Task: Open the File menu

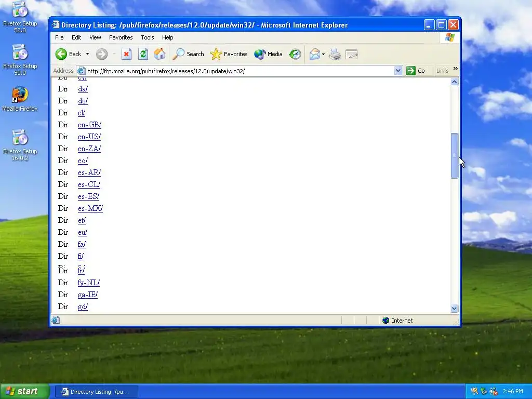Action: [59, 37]
